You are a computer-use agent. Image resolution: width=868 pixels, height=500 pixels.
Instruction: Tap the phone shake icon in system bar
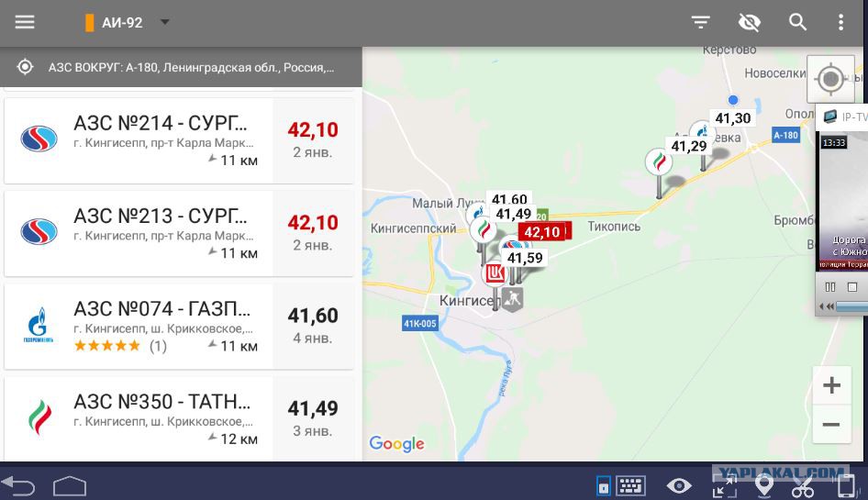tap(845, 486)
